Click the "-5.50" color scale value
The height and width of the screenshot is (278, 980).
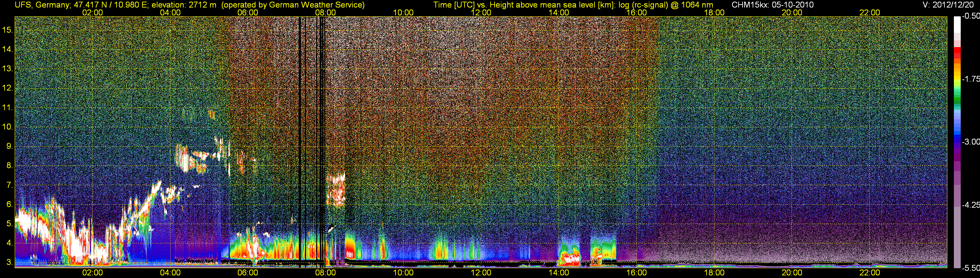(971, 268)
